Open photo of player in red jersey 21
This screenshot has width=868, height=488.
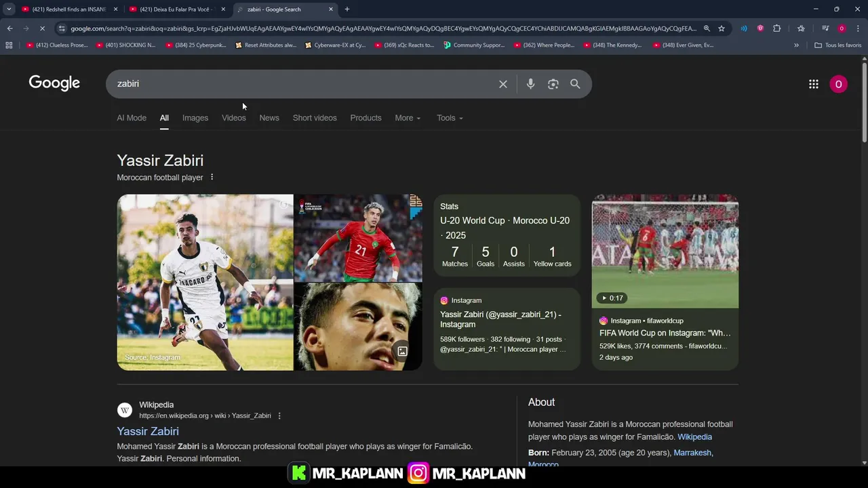pyautogui.click(x=358, y=238)
